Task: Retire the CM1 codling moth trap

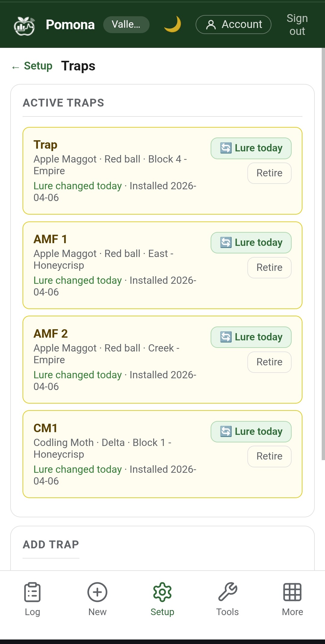Action: point(269,456)
